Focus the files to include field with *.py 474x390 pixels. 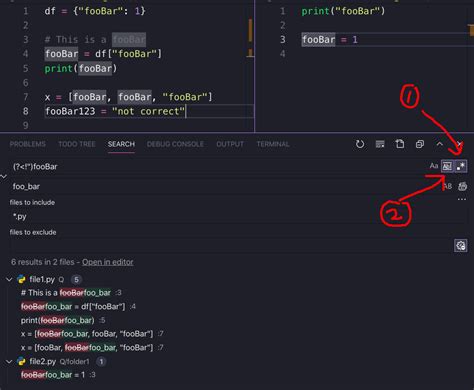pos(238,216)
